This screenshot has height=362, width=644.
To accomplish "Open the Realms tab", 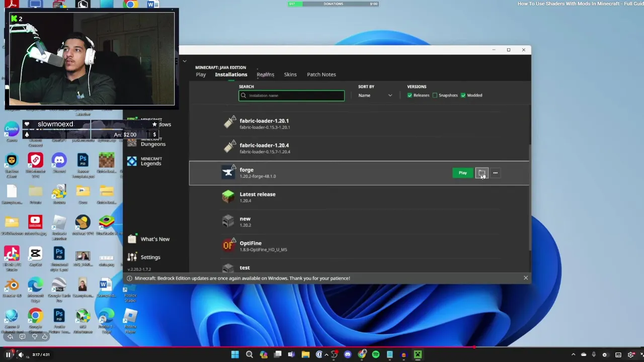I will [265, 74].
